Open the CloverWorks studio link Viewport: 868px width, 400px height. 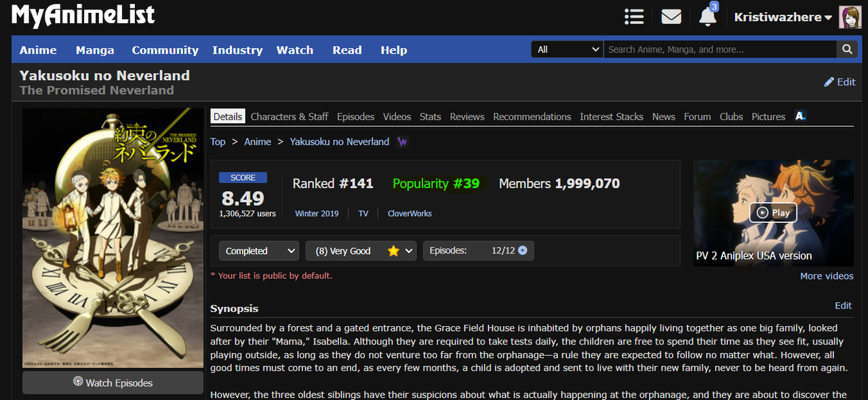point(410,214)
